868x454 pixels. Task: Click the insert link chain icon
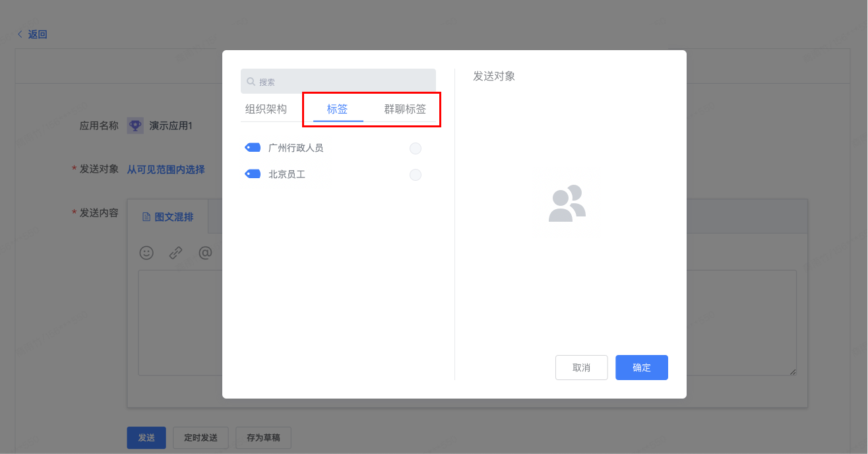coord(175,253)
